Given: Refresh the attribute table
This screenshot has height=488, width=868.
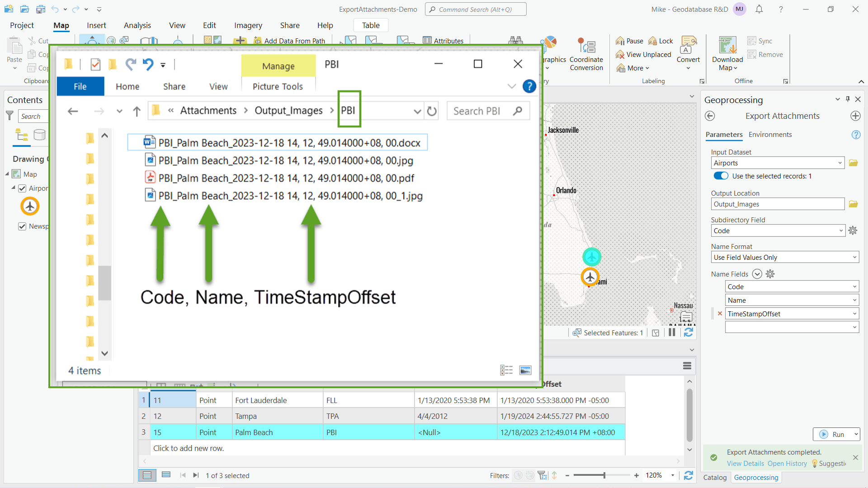Looking at the screenshot, I should [x=689, y=475].
